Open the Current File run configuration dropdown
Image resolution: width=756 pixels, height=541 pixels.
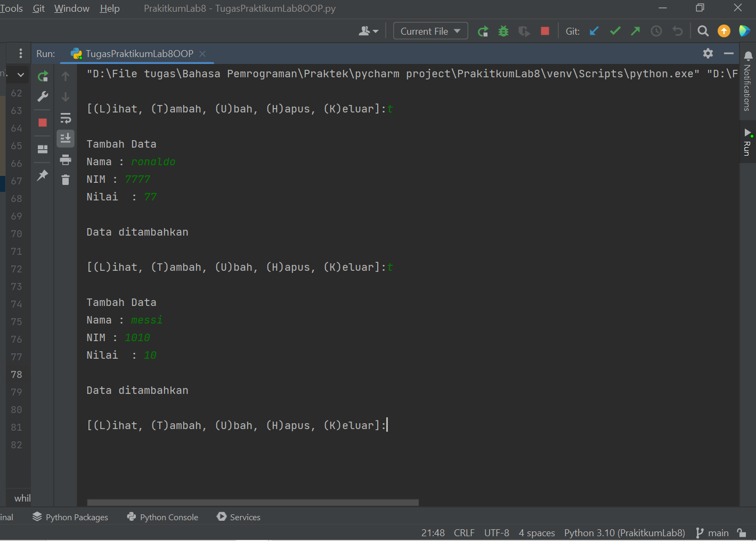point(430,31)
